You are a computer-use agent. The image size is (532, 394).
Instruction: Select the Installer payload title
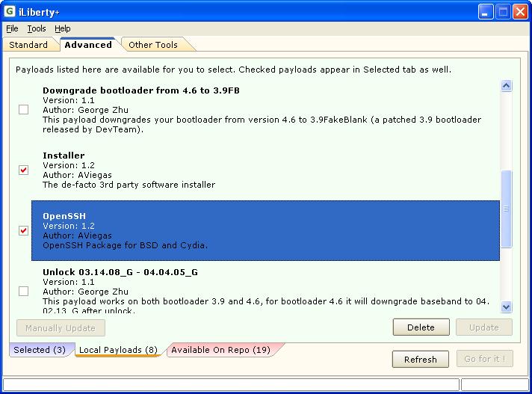64,156
